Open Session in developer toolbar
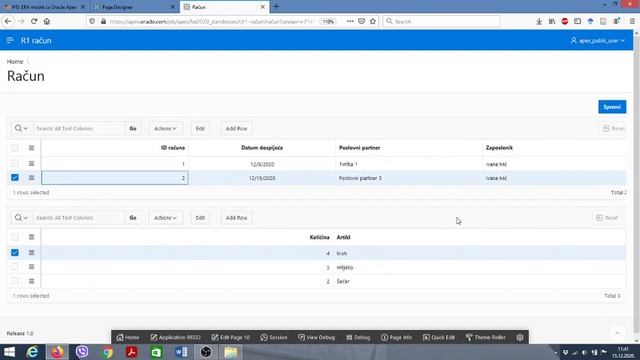Viewport: 640px width, 360px height. (x=274, y=337)
